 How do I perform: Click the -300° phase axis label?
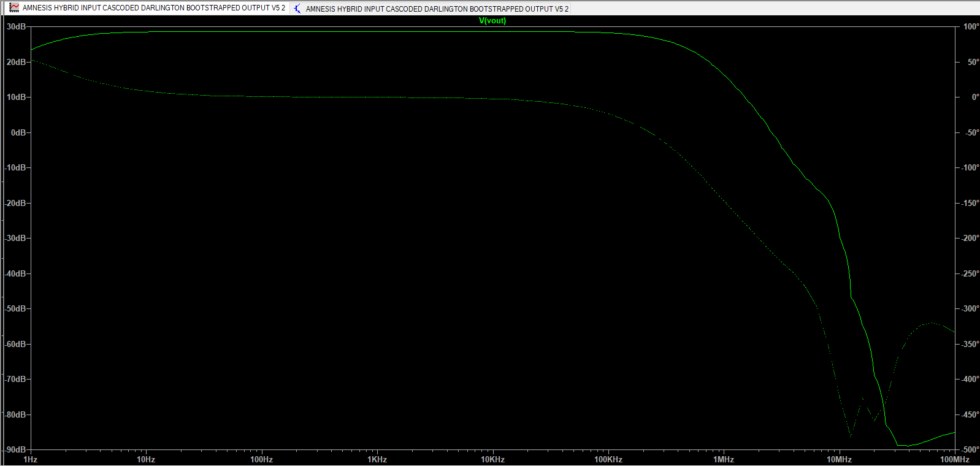point(970,309)
